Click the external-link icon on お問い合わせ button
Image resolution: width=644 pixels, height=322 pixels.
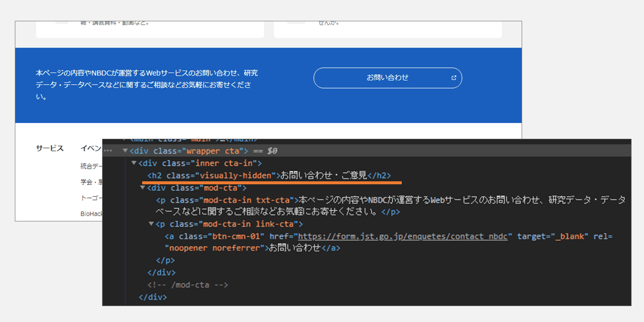(453, 78)
